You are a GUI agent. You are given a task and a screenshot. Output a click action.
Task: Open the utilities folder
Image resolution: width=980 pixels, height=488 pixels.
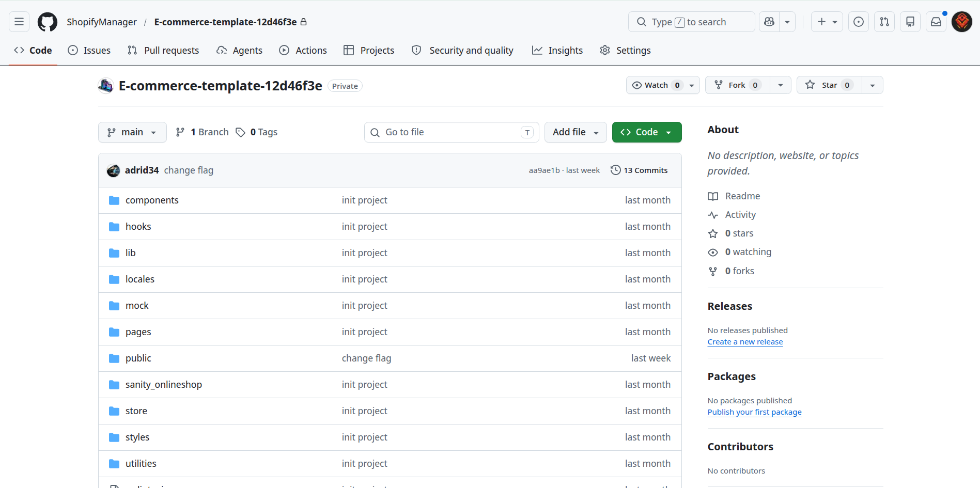pyautogui.click(x=141, y=464)
